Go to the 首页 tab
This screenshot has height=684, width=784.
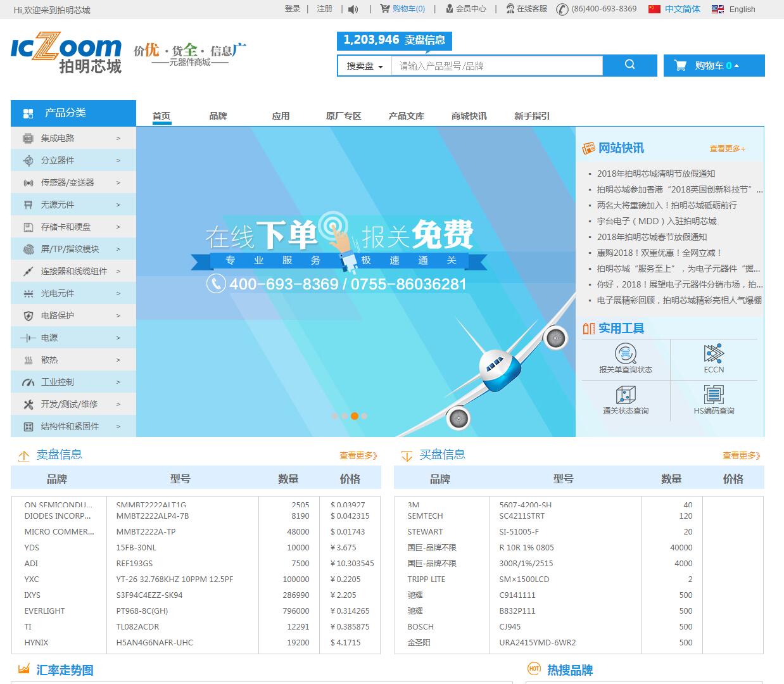(x=161, y=116)
